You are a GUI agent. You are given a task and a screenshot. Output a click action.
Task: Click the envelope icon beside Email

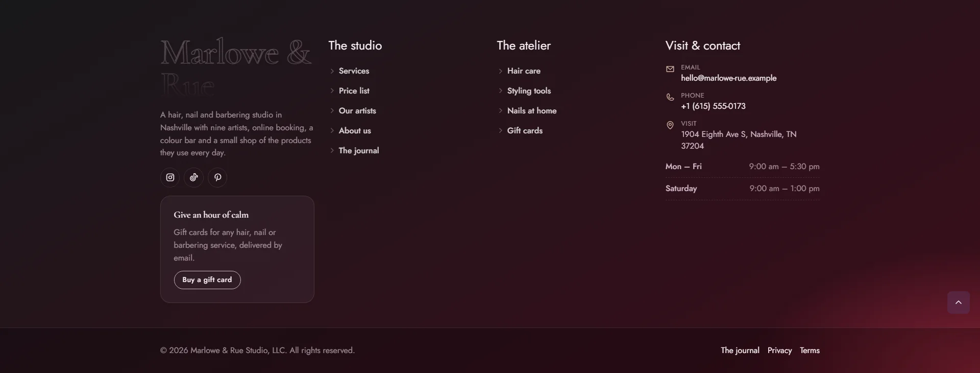coord(670,69)
